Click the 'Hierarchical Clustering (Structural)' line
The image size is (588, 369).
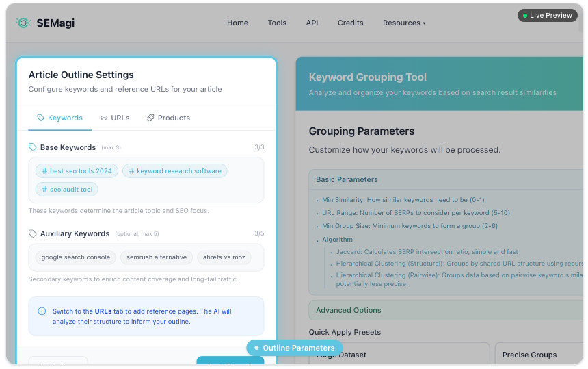459,264
